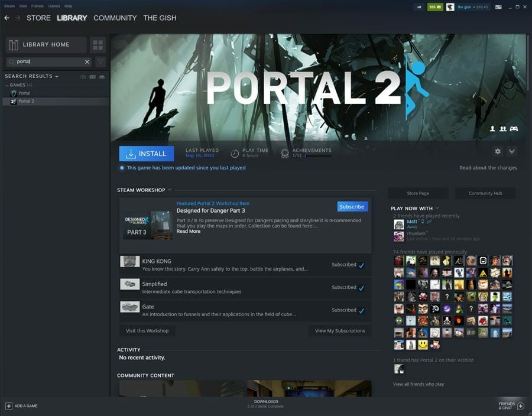Click the downloads progress bar at the bottom

pos(266,402)
